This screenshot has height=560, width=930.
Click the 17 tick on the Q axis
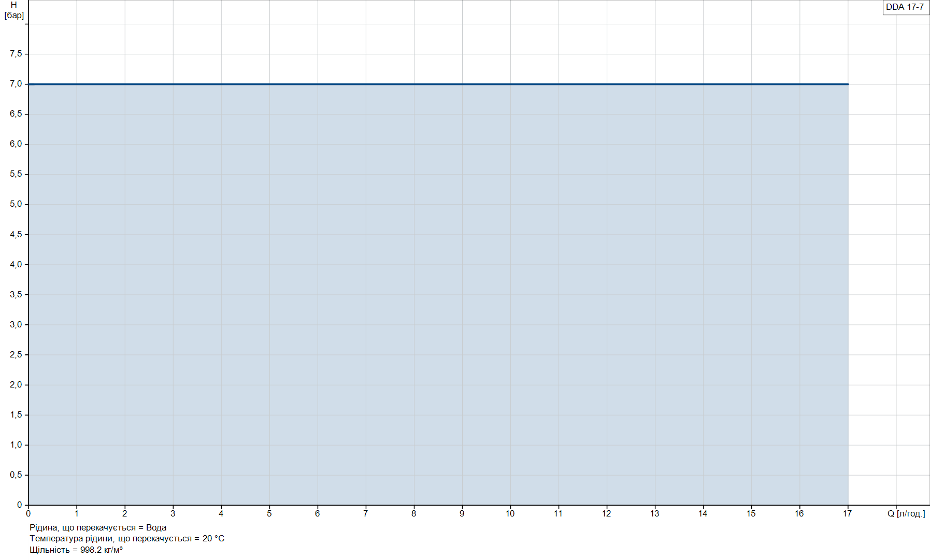click(847, 513)
